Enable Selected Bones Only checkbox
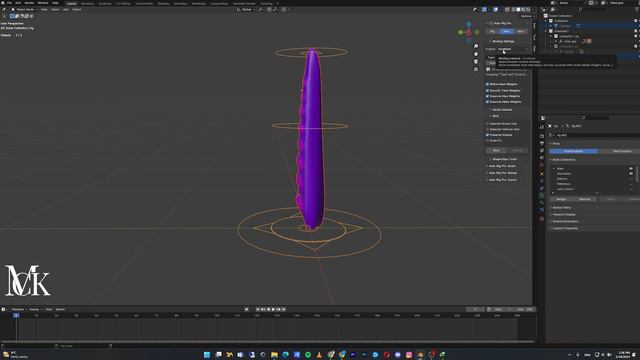The width and height of the screenshot is (640, 360). 487,124
